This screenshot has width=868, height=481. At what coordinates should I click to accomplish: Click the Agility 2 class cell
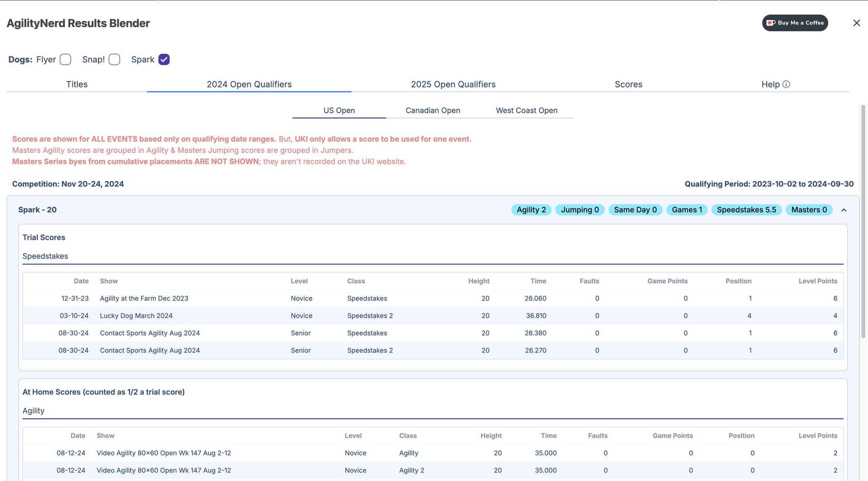click(411, 471)
